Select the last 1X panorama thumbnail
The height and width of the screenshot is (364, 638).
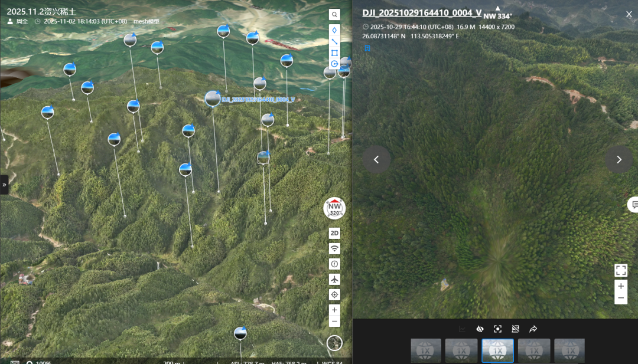coord(569,350)
